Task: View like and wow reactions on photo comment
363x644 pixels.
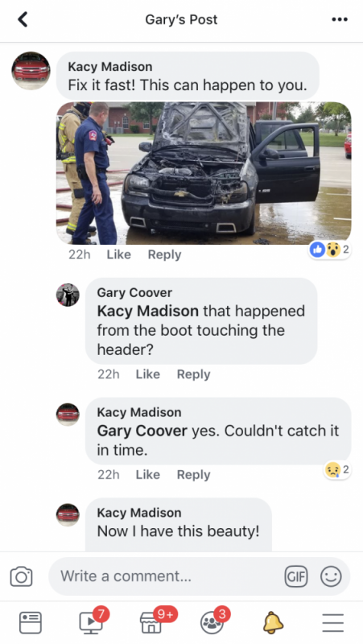Action: (x=330, y=249)
